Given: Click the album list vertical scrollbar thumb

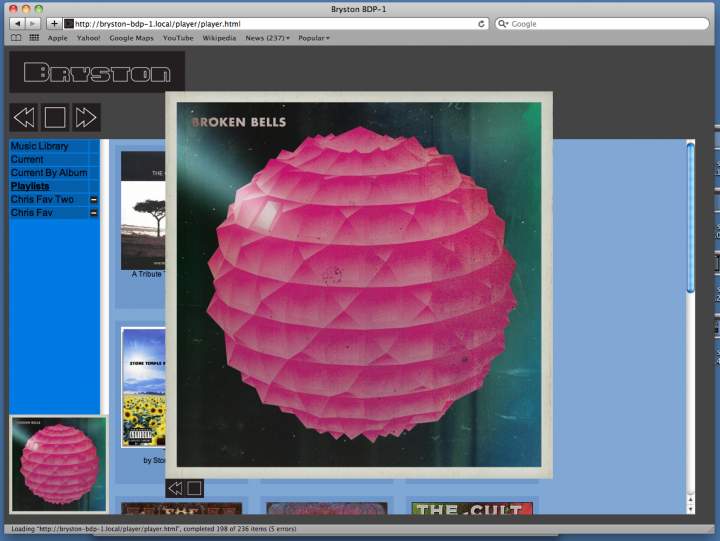Looking at the screenshot, I should click(690, 217).
